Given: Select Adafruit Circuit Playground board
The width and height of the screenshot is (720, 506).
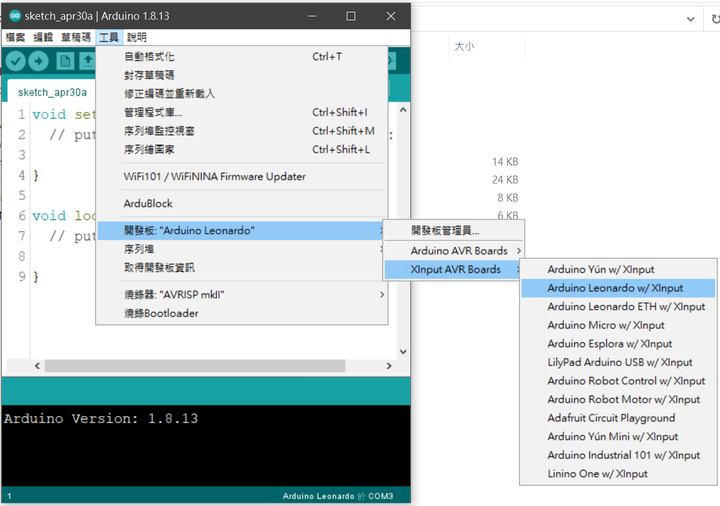Looking at the screenshot, I should 618,418.
